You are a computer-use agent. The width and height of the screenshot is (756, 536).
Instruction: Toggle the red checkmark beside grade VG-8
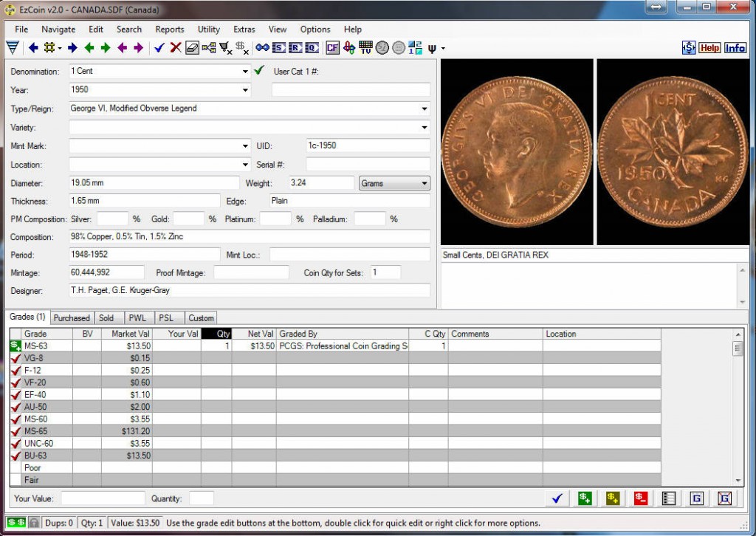coord(15,358)
